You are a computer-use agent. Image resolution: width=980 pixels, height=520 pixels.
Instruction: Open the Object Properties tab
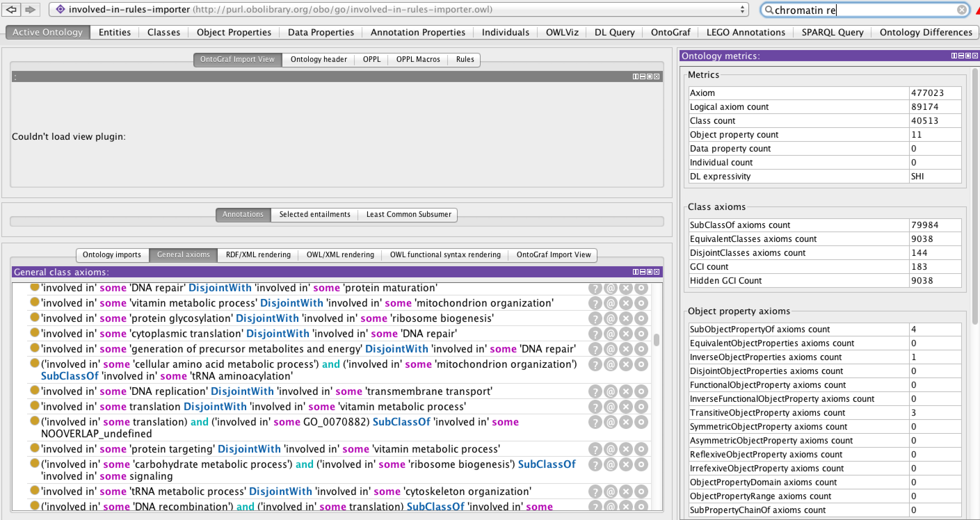(x=234, y=32)
